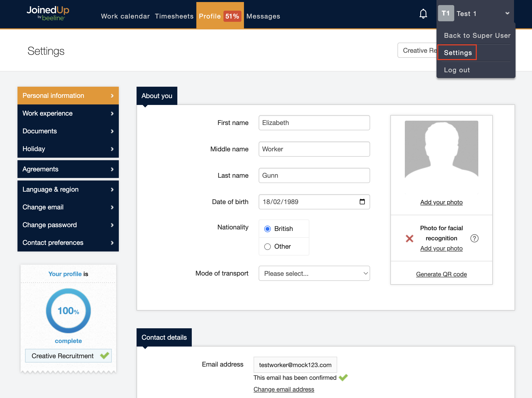The image size is (532, 398).
Task: Choose Log out from user menu
Action: tap(457, 70)
